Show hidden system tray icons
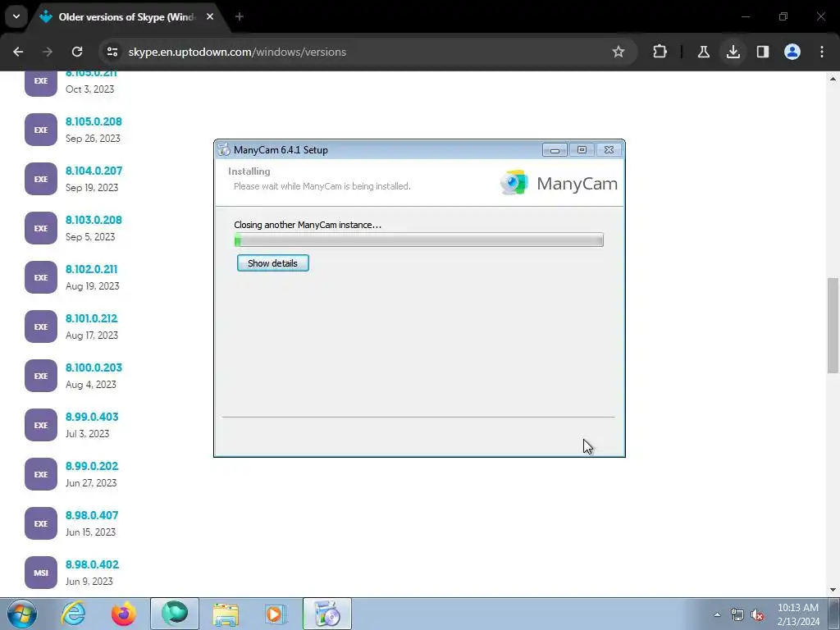Screen dimensions: 840x630 click(717, 614)
